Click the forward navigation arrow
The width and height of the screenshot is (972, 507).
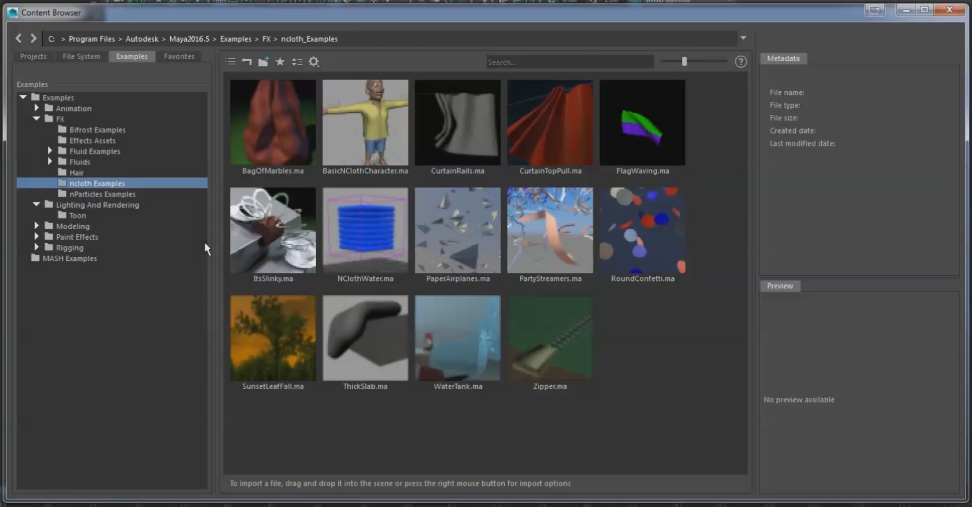[x=33, y=38]
